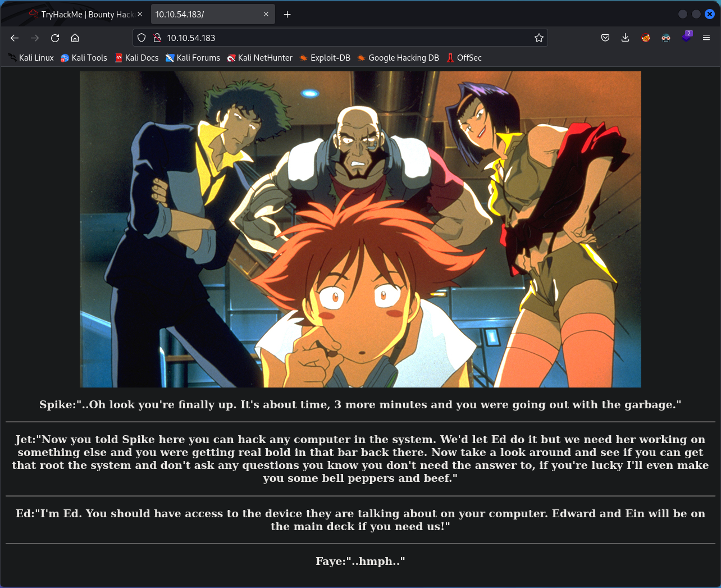Open the Kali Tools bookmark
The height and width of the screenshot is (588, 721).
(84, 58)
